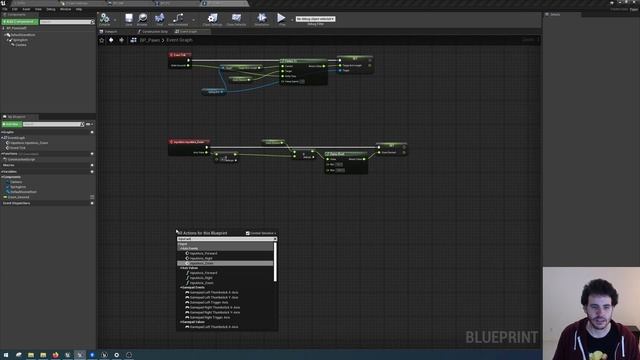Click the BP_Pawn breadcrumb link
640x360 pixels.
(149, 40)
